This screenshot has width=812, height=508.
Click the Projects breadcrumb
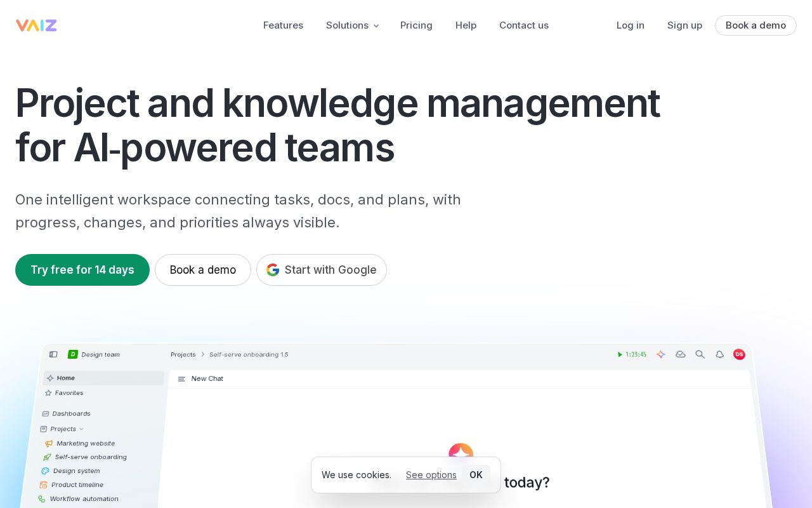click(183, 354)
